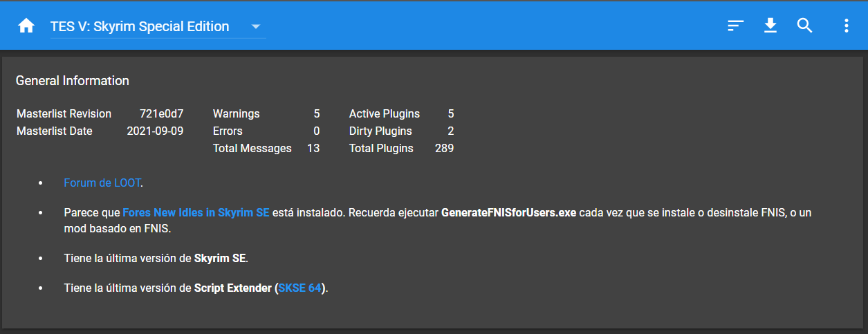Open the Forum de LOOT link

(102, 183)
